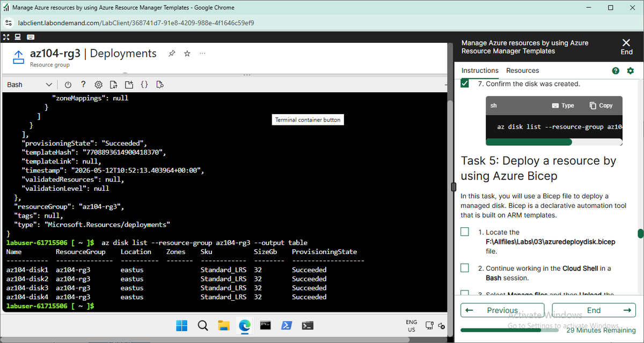Restart Cloud Shell using the power icon
Screen dimensions: 644x343
click(x=68, y=85)
